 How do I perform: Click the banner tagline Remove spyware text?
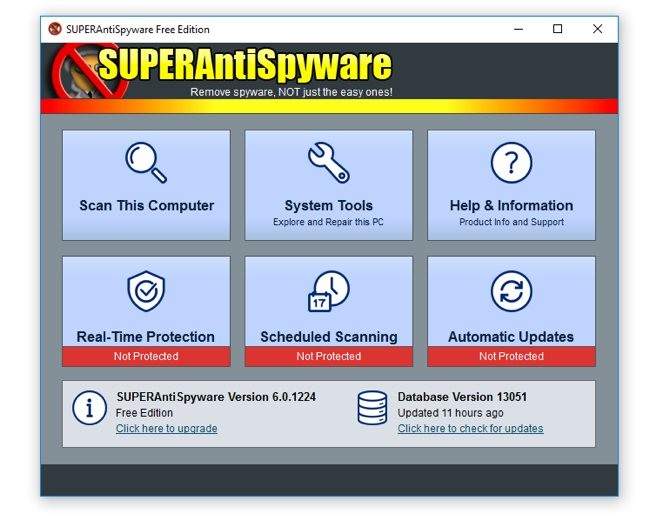point(291,92)
